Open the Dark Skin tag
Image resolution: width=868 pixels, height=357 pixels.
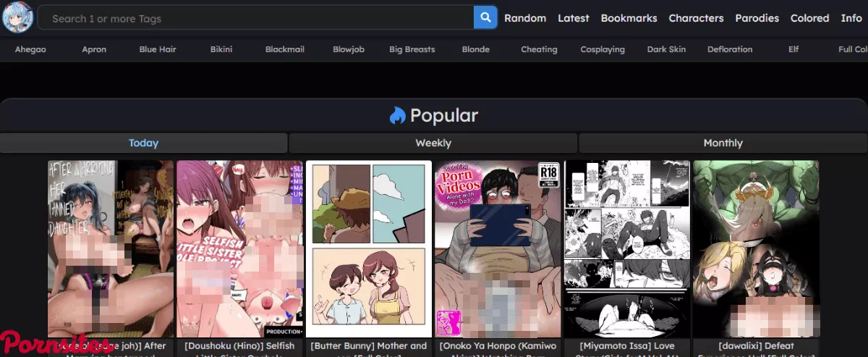(x=666, y=49)
